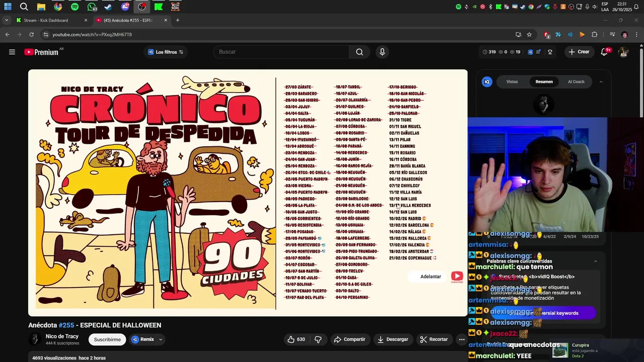Open YouTube notifications bell
Viewport: 644px width, 362px height.
604,52
